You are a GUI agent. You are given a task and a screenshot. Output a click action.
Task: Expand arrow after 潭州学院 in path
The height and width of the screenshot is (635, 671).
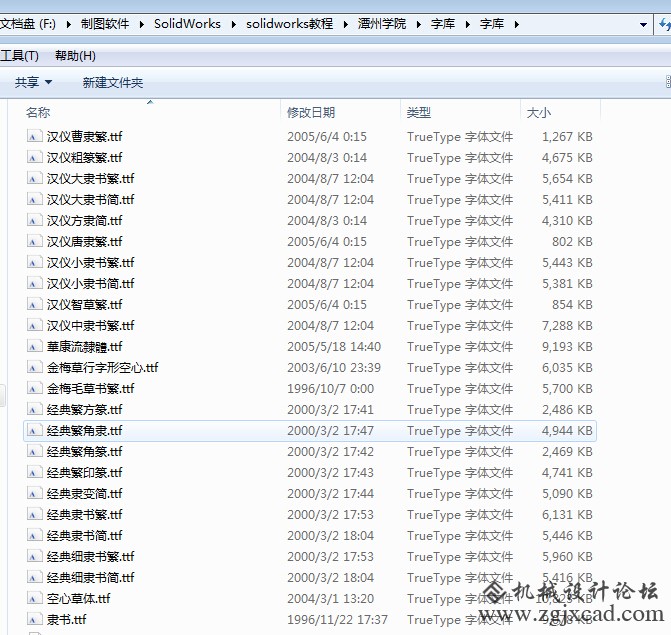(419, 24)
